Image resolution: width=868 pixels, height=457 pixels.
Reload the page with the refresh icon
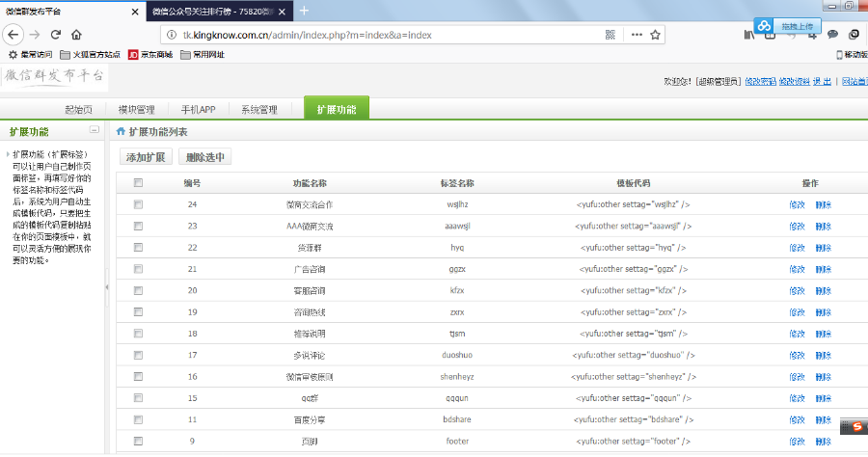click(x=55, y=35)
